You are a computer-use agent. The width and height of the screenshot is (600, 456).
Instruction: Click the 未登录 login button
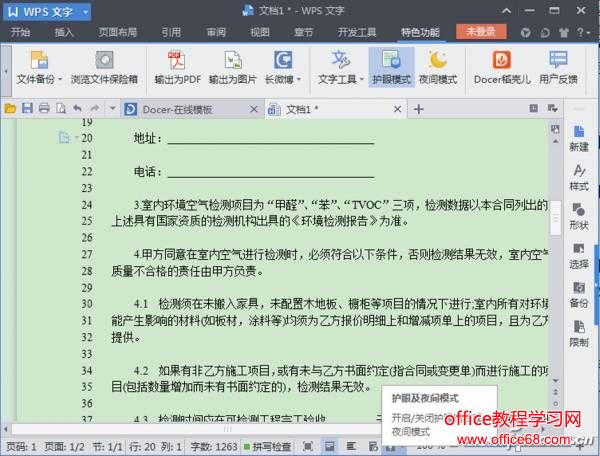click(x=481, y=31)
